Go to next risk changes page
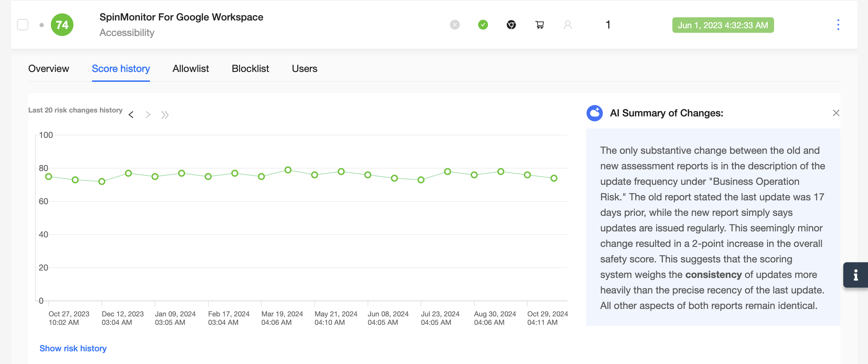This screenshot has height=364, width=868. (148, 115)
